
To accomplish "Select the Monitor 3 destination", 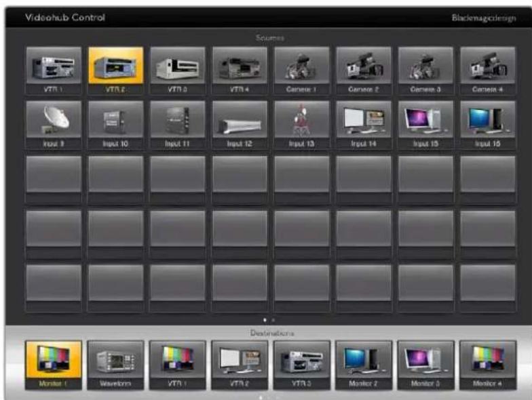I will click(x=425, y=365).
